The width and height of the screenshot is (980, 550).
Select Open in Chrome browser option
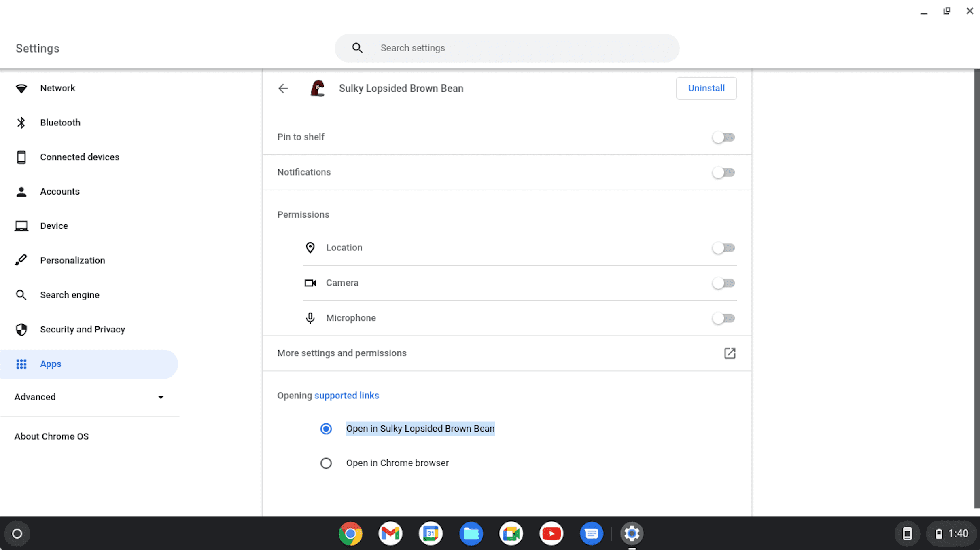(326, 463)
